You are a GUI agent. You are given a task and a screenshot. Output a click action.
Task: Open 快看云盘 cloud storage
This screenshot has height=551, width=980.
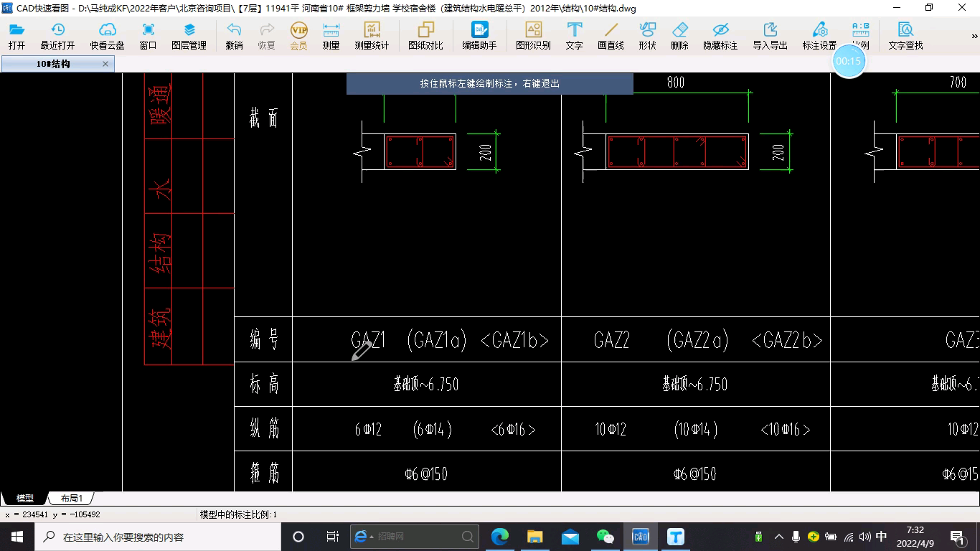[x=108, y=34]
